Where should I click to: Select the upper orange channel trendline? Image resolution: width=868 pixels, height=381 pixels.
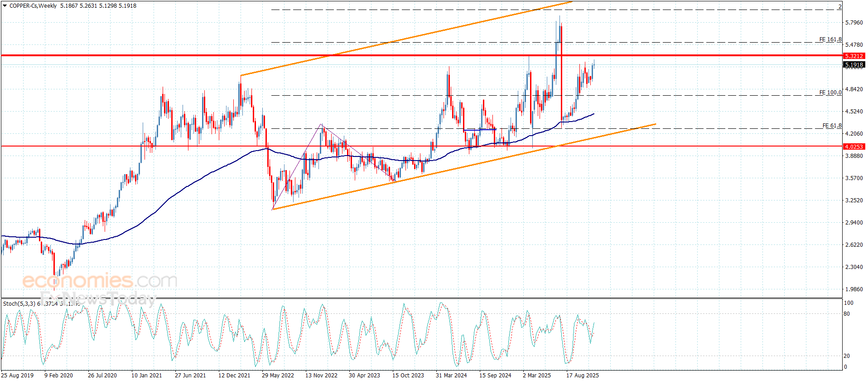tap(406, 38)
